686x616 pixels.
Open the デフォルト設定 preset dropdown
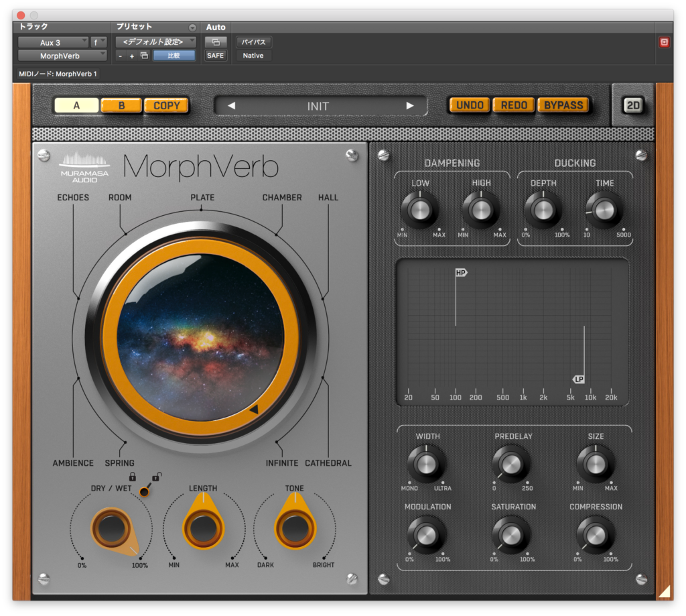(x=153, y=41)
